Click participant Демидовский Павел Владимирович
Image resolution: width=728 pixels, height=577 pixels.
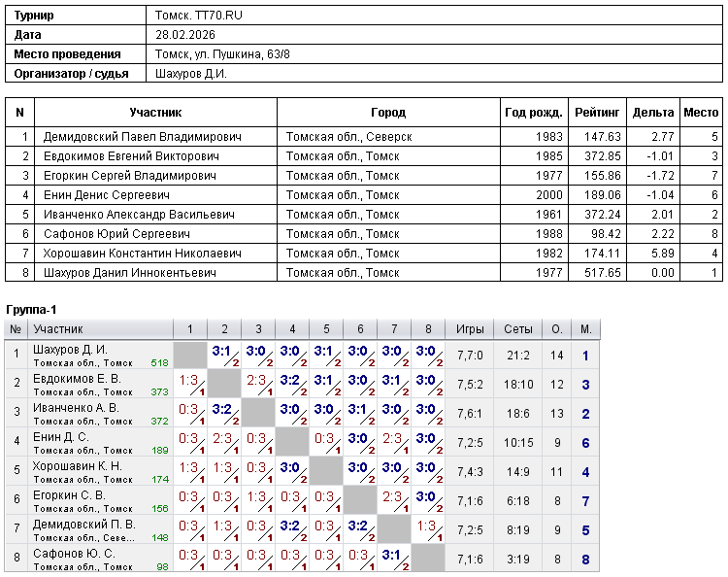coord(142,137)
